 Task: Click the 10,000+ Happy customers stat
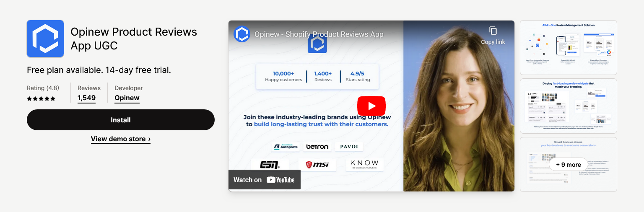tap(283, 76)
